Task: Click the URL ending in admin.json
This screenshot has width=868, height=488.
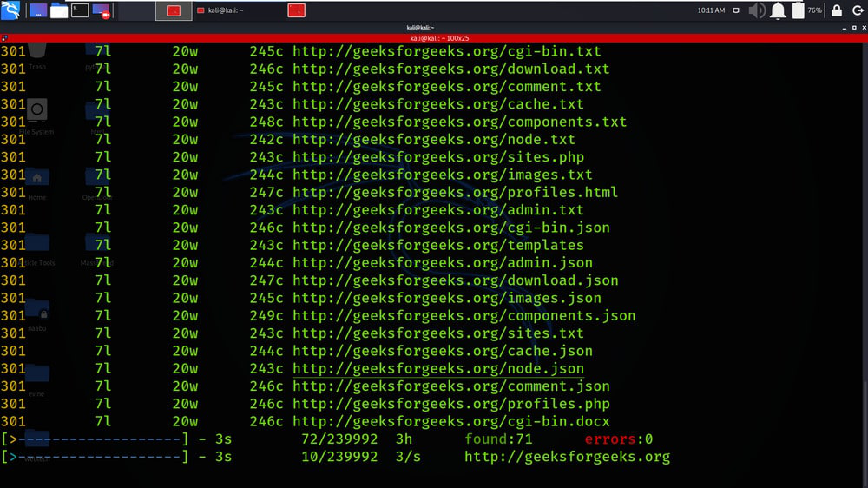Action: (443, 262)
